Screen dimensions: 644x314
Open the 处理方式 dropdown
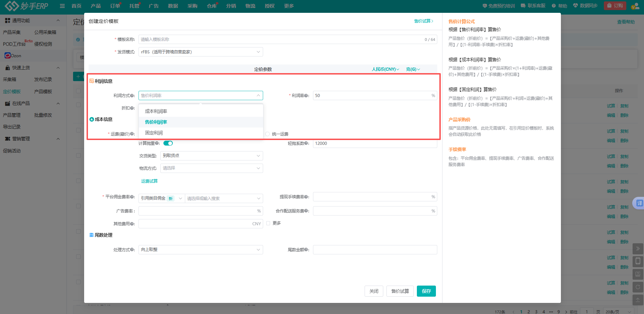tap(200, 250)
